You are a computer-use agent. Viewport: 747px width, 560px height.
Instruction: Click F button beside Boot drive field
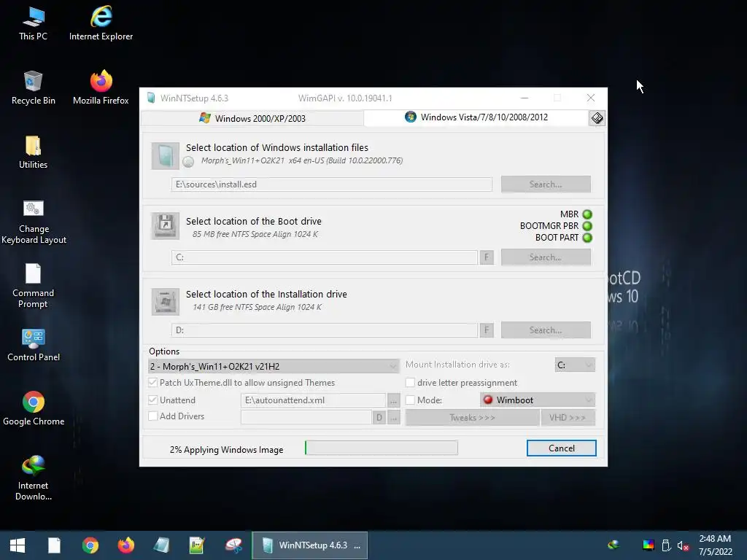click(487, 257)
